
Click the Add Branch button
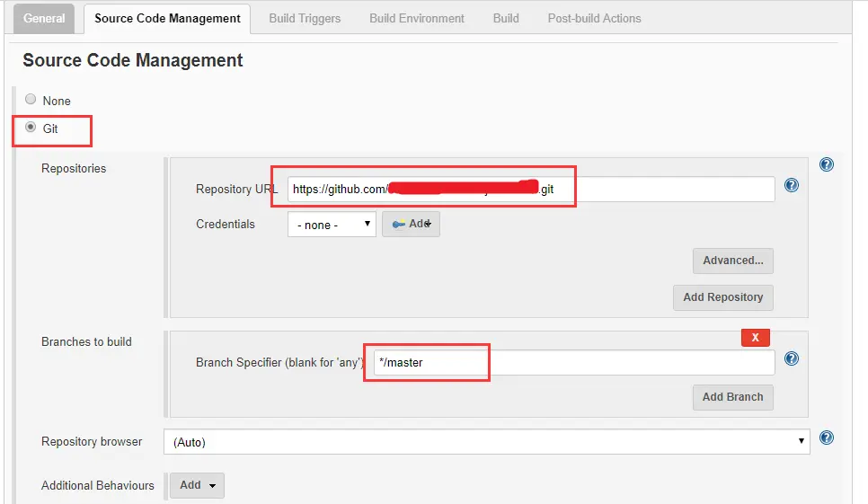tap(732, 397)
